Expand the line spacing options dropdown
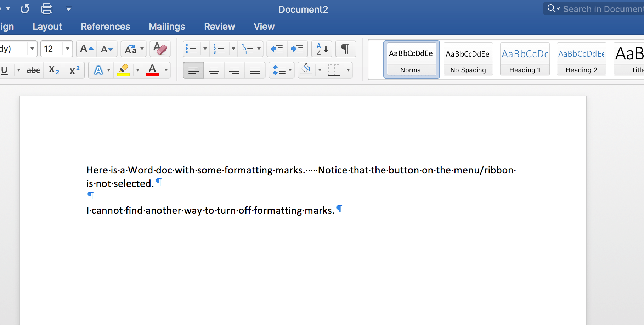 290,70
